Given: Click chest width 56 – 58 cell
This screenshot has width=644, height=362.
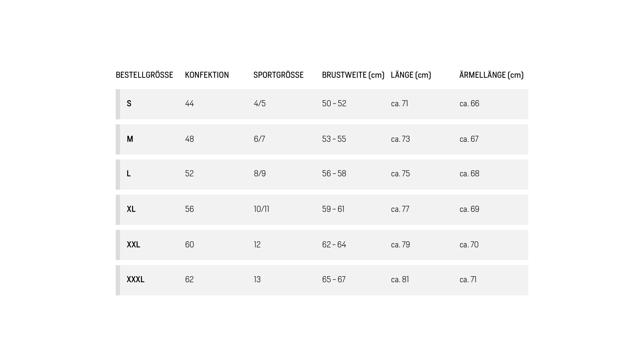Looking at the screenshot, I should point(334,174).
